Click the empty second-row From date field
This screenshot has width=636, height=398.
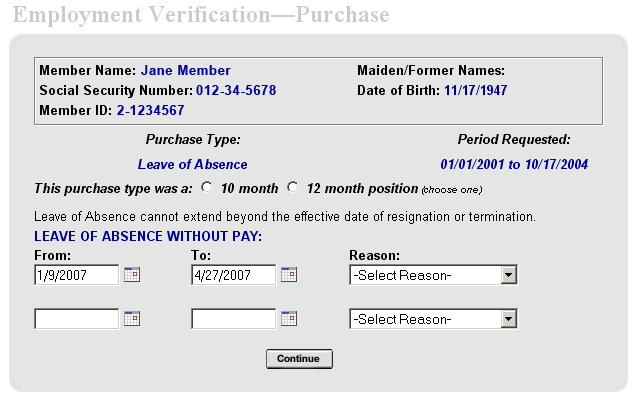coord(77,319)
